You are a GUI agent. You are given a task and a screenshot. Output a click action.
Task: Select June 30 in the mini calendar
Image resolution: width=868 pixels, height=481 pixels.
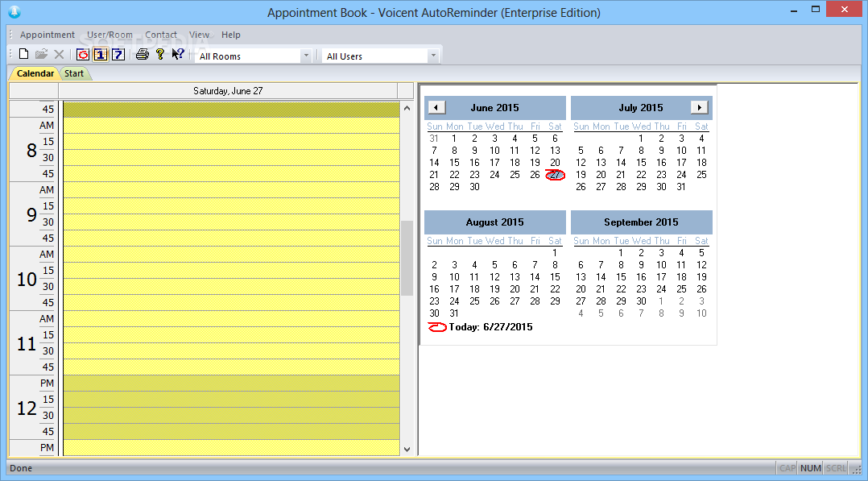coord(474,187)
